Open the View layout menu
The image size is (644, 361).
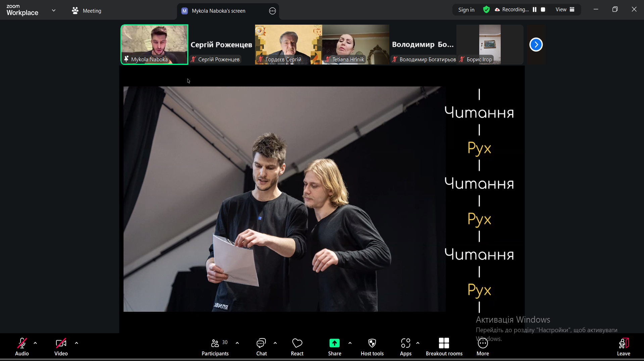click(565, 10)
